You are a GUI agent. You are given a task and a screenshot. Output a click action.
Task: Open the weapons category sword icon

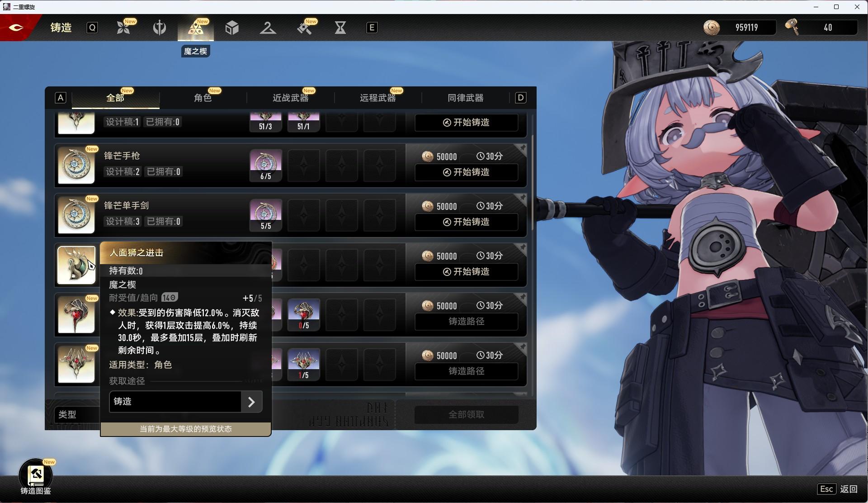point(159,28)
